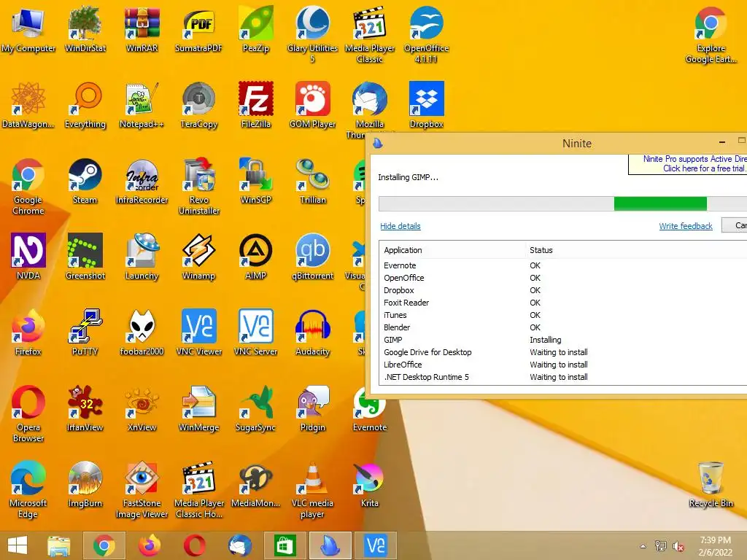Click the Write feedback link
Viewport: 747px width, 560px height.
[x=686, y=226]
